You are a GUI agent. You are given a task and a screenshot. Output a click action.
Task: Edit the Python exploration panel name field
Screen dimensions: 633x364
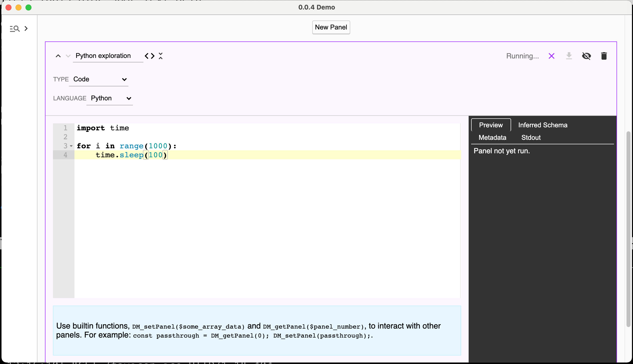coord(108,56)
